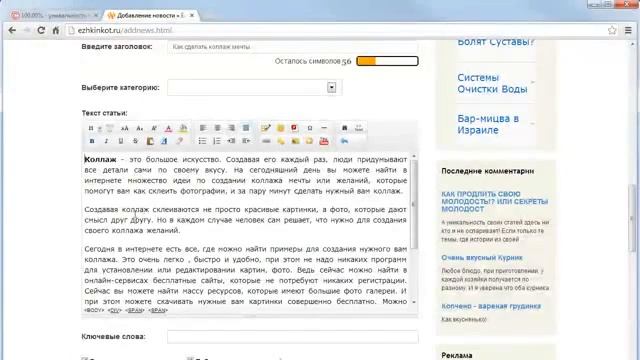Center the article text
The height and width of the screenshot is (360, 640).
pyautogui.click(x=217, y=128)
